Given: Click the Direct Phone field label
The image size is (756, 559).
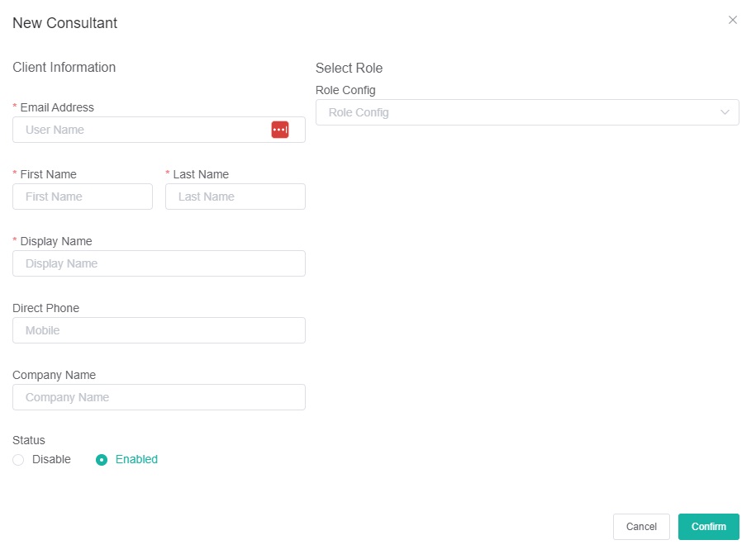Looking at the screenshot, I should [x=45, y=308].
